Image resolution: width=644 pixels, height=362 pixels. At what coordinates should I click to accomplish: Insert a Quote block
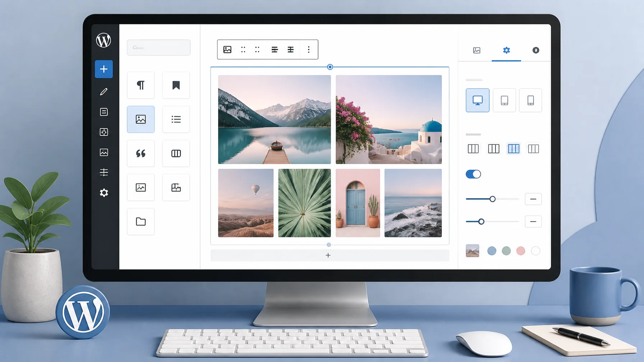pyautogui.click(x=141, y=153)
